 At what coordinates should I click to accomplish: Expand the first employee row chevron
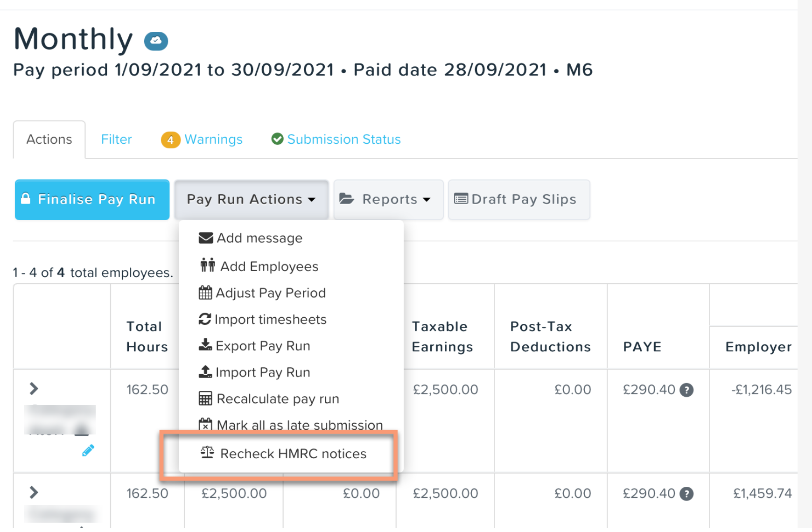(34, 389)
